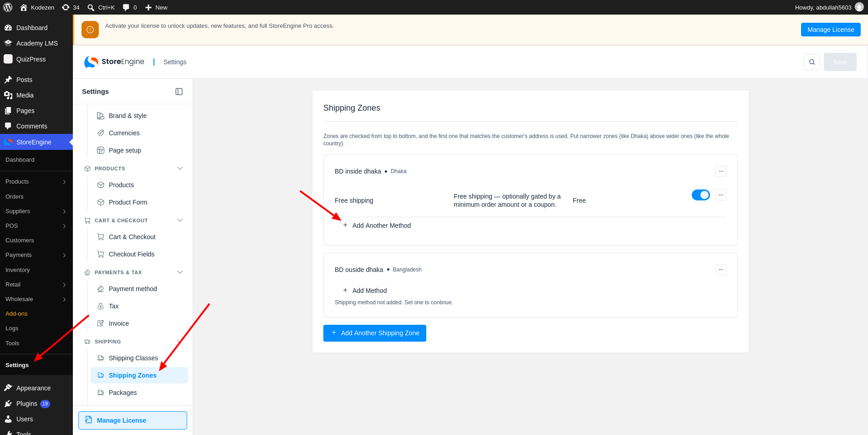This screenshot has width=868, height=435.
Task: Click Add Method in BD ouside dhaka zone
Action: 365,291
